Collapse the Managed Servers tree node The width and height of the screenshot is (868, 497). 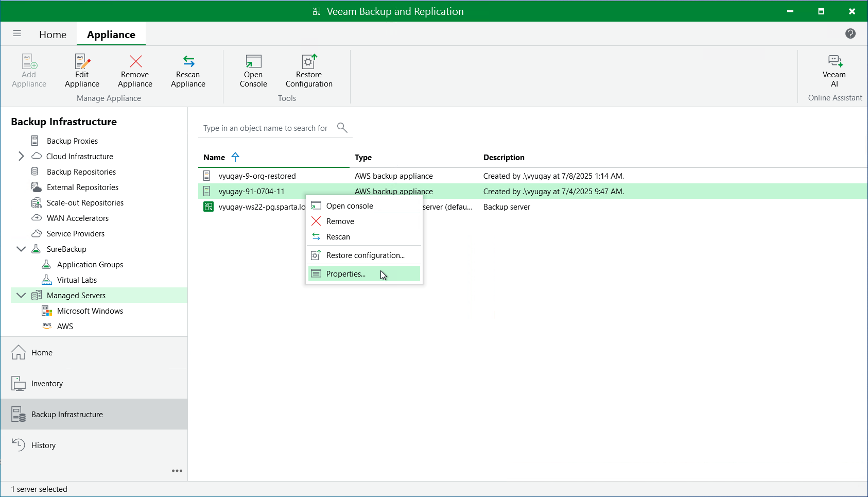(21, 295)
